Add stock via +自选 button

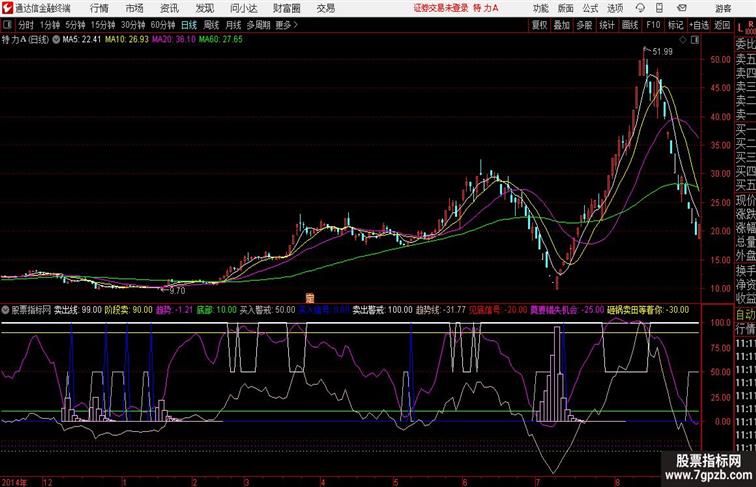(699, 25)
